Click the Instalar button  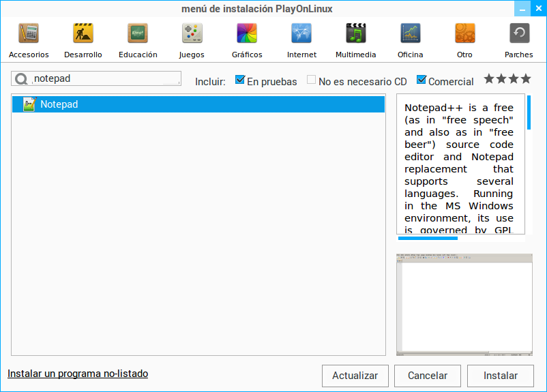501,376
